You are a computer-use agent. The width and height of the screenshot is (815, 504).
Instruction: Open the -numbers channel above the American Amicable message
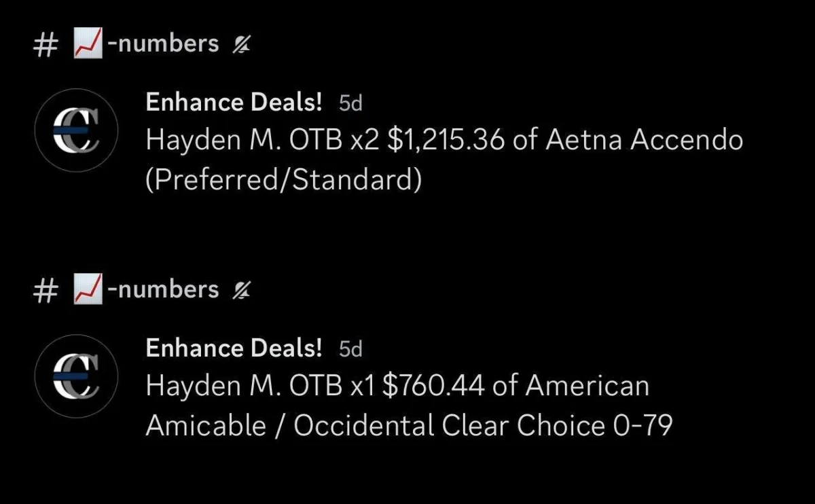163,289
